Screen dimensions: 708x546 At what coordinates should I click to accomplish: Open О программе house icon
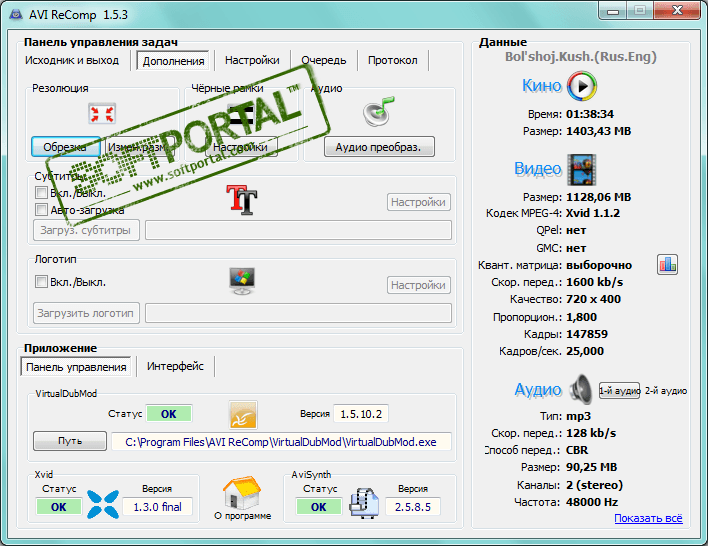tap(242, 493)
